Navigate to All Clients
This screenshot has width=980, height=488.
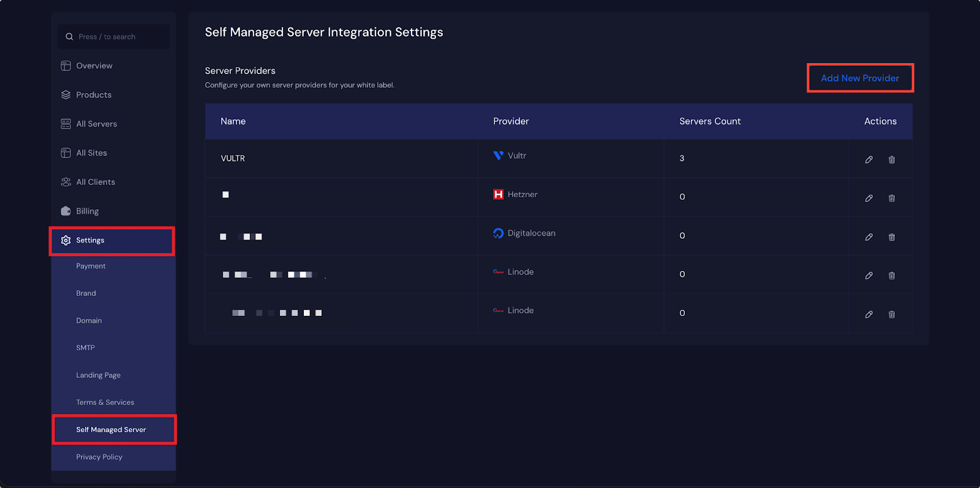pyautogui.click(x=95, y=182)
